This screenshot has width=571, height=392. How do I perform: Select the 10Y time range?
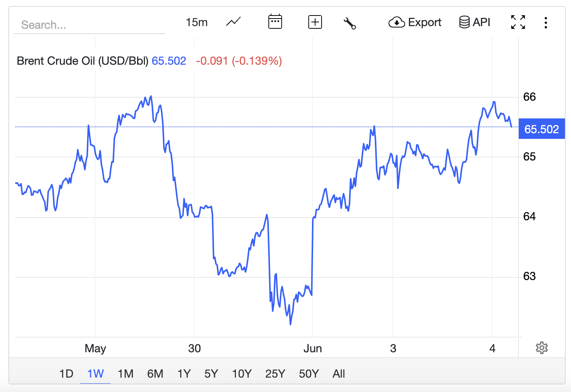click(242, 374)
